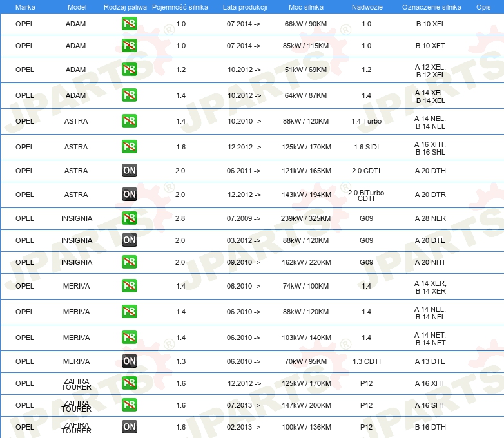The width and height of the screenshot is (504, 438).
Task: Click the PB petrol icon for Zafira Tourer A 16 SHT
Action: [x=130, y=405]
